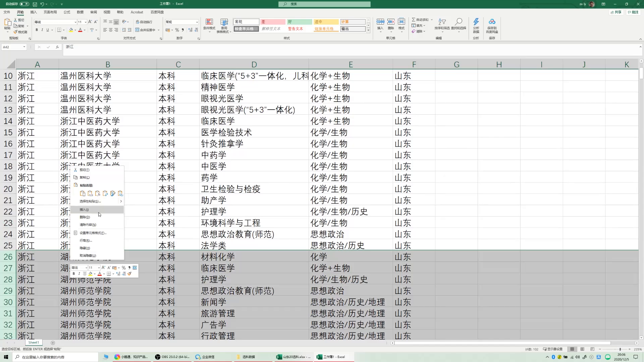Open the Formulas ribbon tab
Screen dimensions: 644x362
67,12
